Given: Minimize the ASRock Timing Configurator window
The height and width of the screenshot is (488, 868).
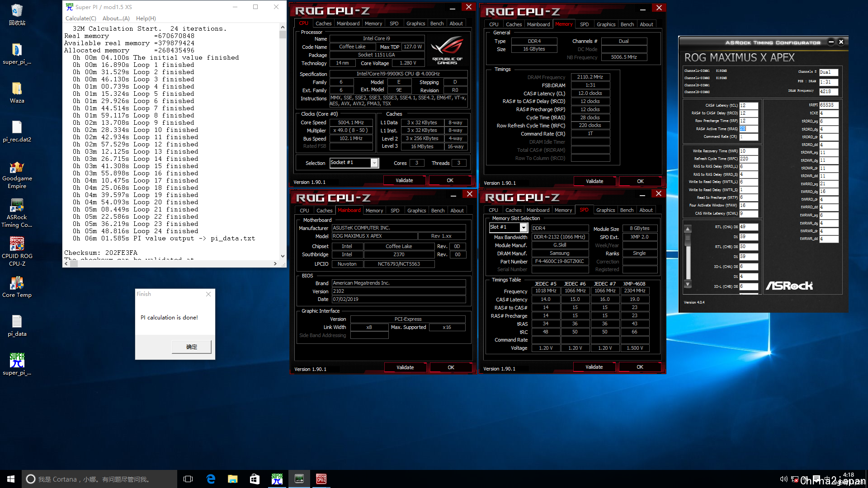Looking at the screenshot, I should [831, 42].
